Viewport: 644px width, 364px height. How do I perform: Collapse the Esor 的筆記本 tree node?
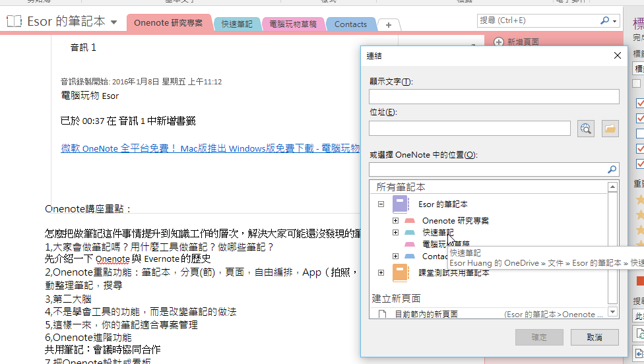(x=381, y=204)
